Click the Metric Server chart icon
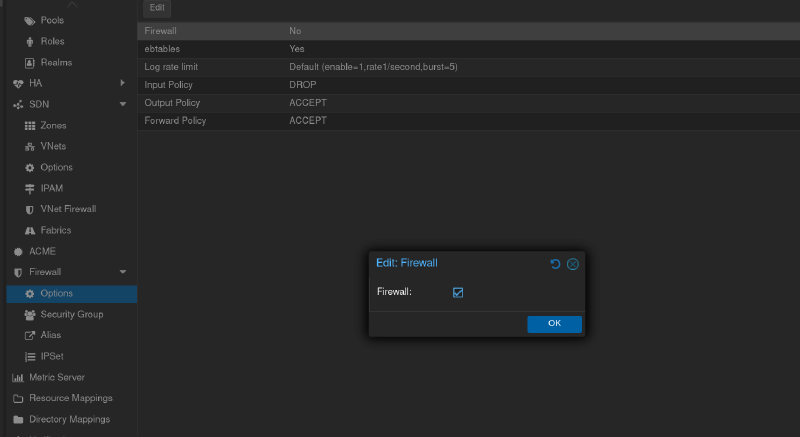This screenshot has height=437, width=800. (18, 377)
